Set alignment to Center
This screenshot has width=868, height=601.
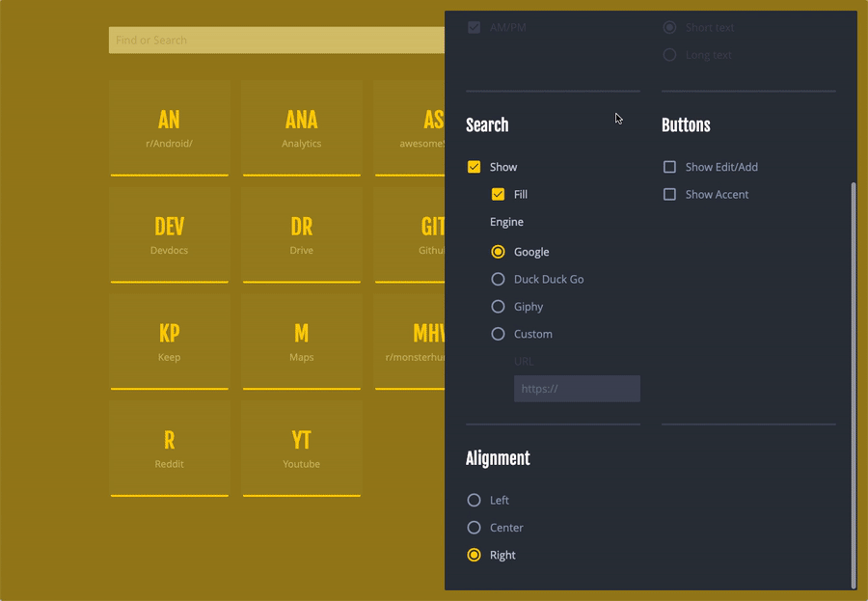coord(474,528)
